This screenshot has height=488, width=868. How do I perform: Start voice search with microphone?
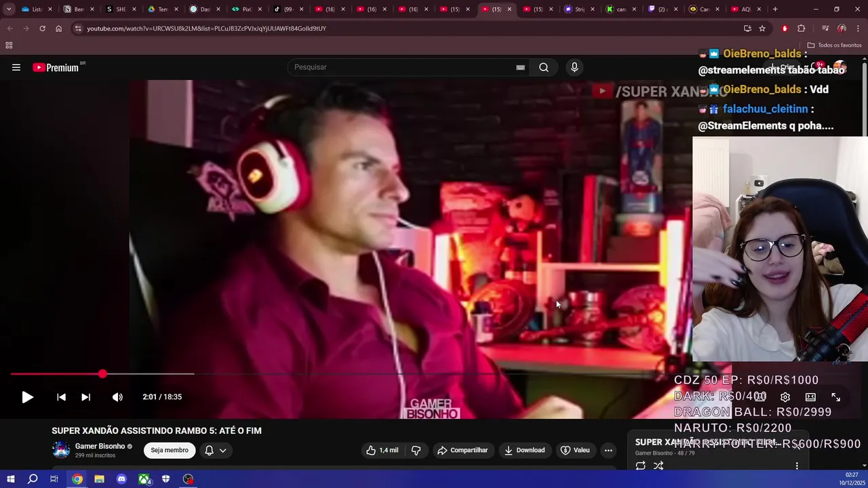click(574, 67)
